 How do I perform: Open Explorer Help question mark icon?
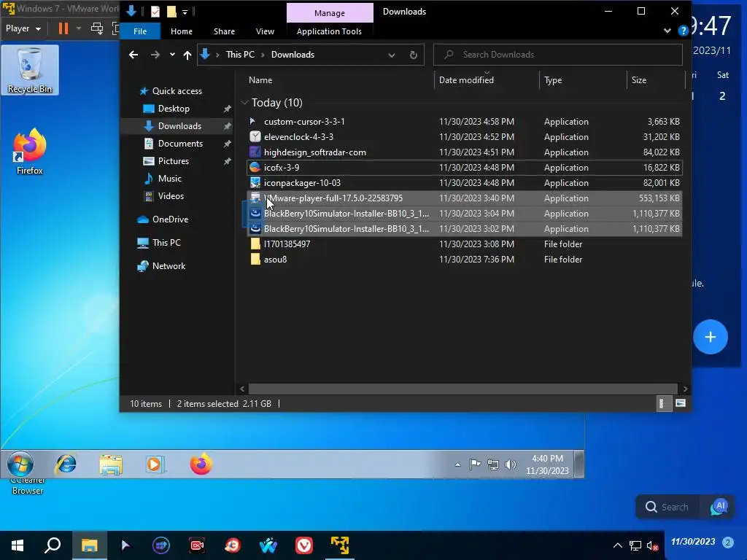pos(683,31)
